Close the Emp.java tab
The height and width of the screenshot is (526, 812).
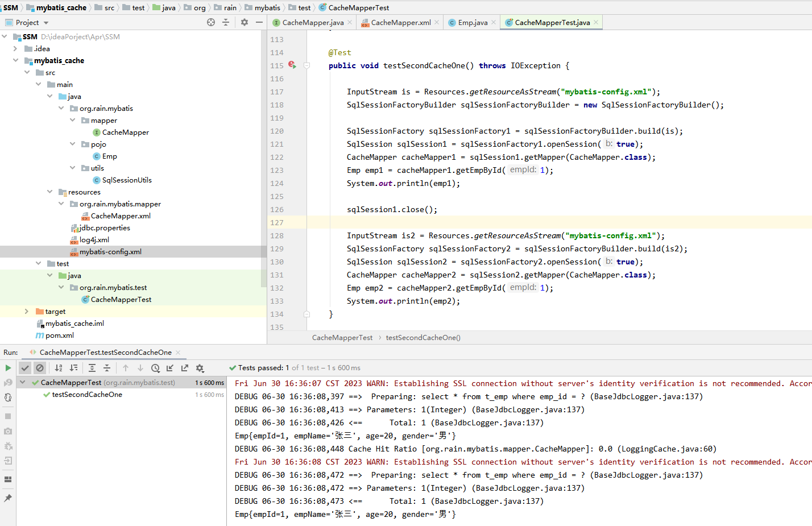494,23
